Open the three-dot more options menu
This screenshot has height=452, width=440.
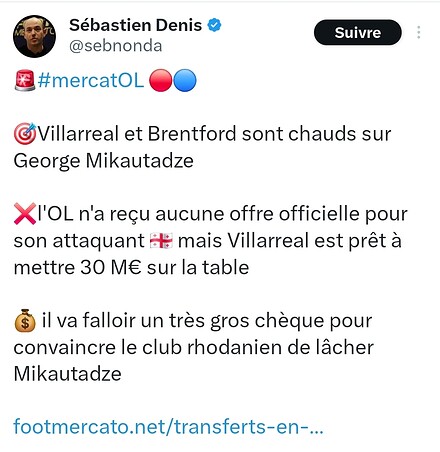pyautogui.click(x=418, y=32)
